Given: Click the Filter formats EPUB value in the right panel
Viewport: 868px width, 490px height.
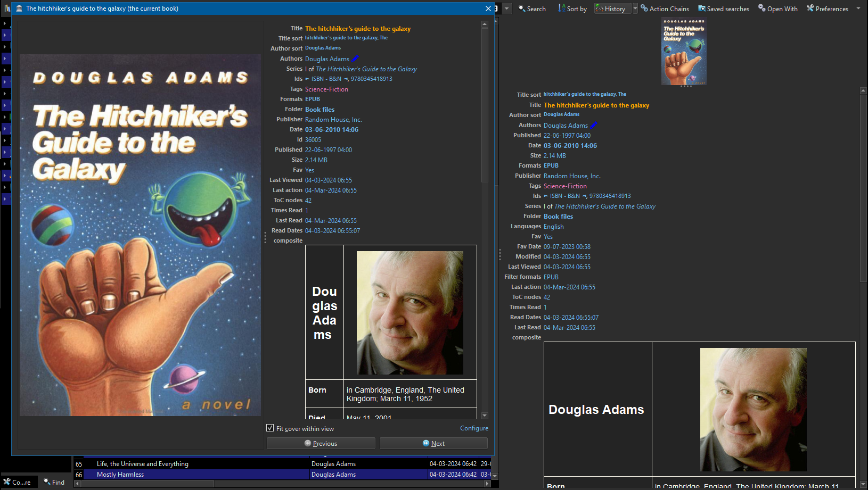Looking at the screenshot, I should (551, 277).
